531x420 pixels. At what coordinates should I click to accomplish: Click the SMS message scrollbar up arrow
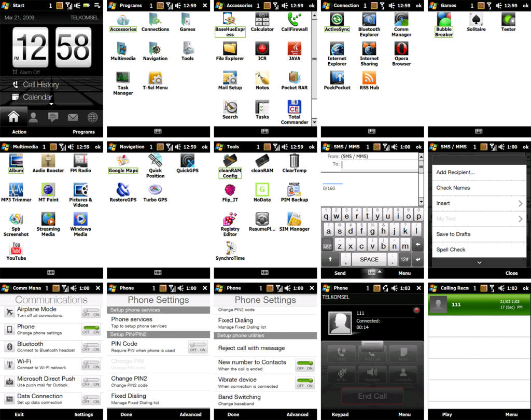421,157
